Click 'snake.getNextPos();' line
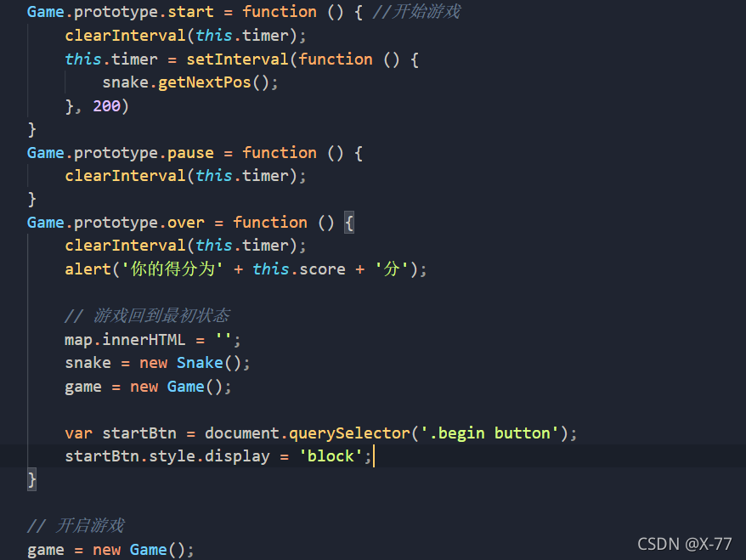The image size is (746, 560). coord(190,82)
